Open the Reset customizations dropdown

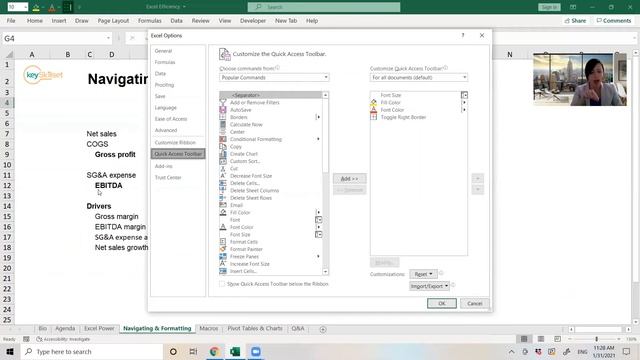423,274
